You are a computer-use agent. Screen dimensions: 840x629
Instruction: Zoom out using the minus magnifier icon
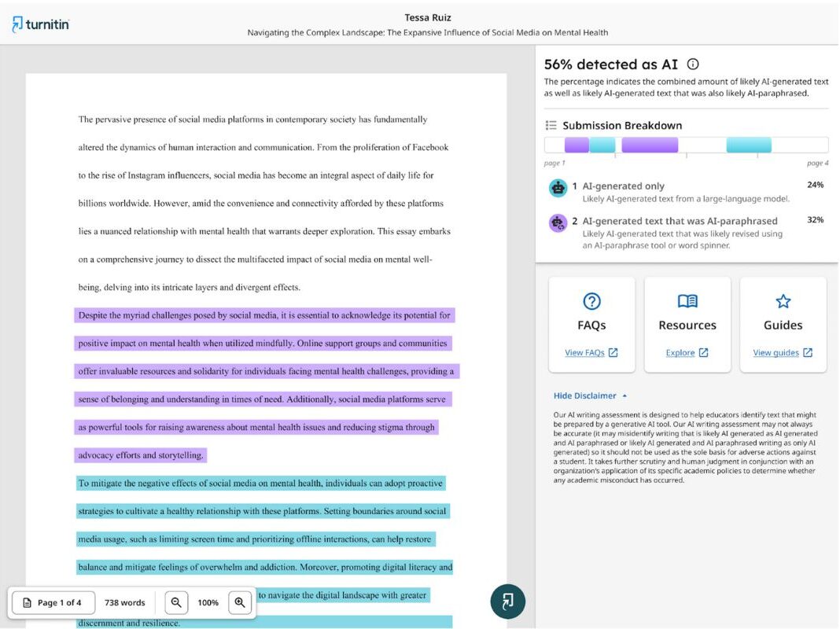tap(175, 602)
